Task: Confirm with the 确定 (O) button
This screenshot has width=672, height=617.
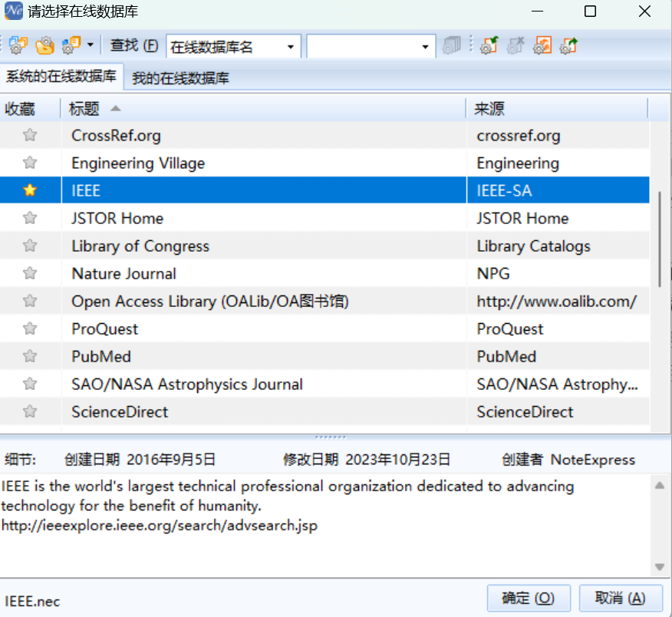Action: coord(529,598)
